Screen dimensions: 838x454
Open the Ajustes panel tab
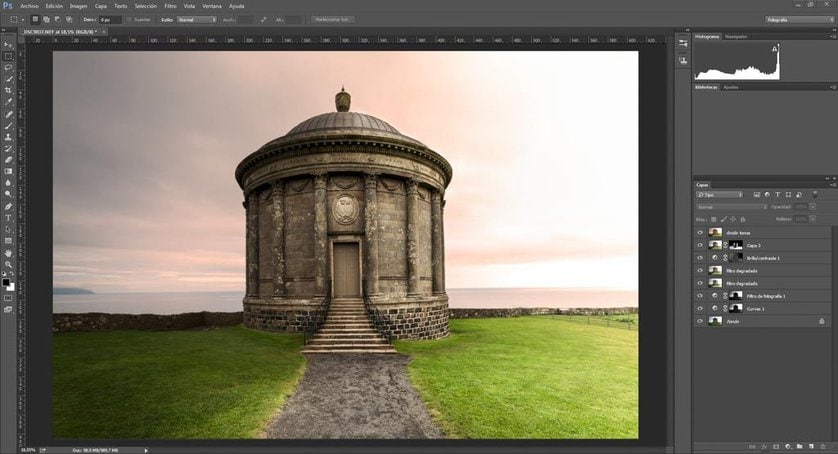click(x=731, y=87)
